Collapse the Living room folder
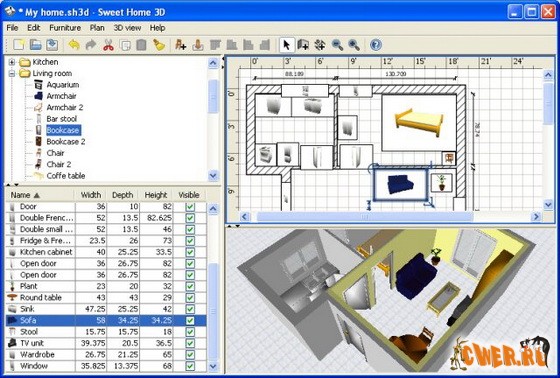 pyautogui.click(x=12, y=74)
